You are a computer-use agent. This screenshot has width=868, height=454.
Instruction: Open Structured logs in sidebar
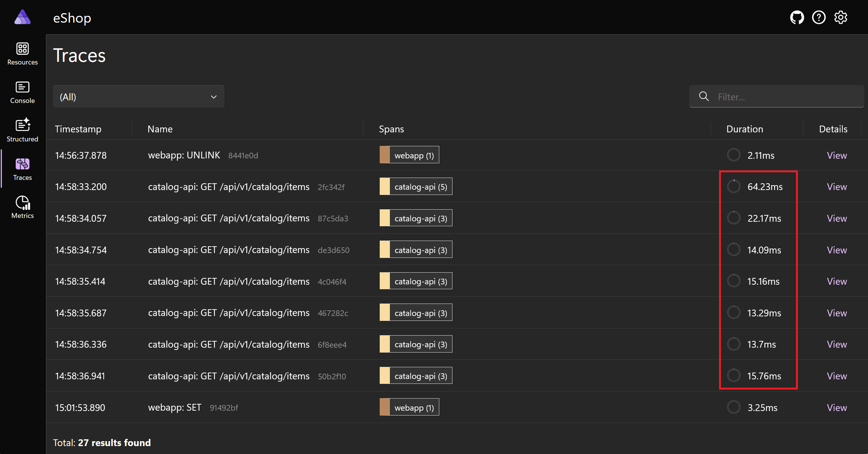click(x=23, y=130)
